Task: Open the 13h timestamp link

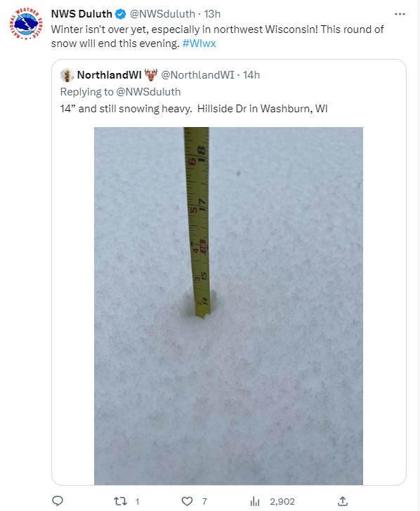Action: (x=212, y=14)
